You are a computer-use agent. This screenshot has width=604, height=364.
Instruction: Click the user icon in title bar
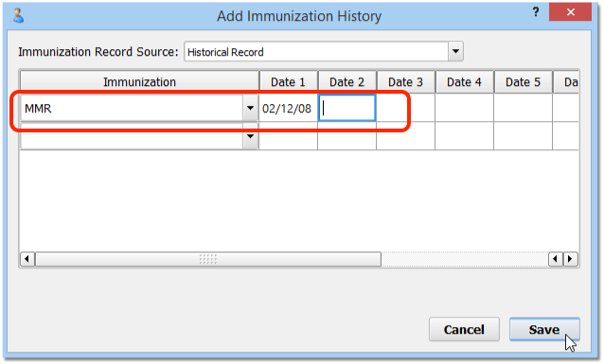(18, 16)
